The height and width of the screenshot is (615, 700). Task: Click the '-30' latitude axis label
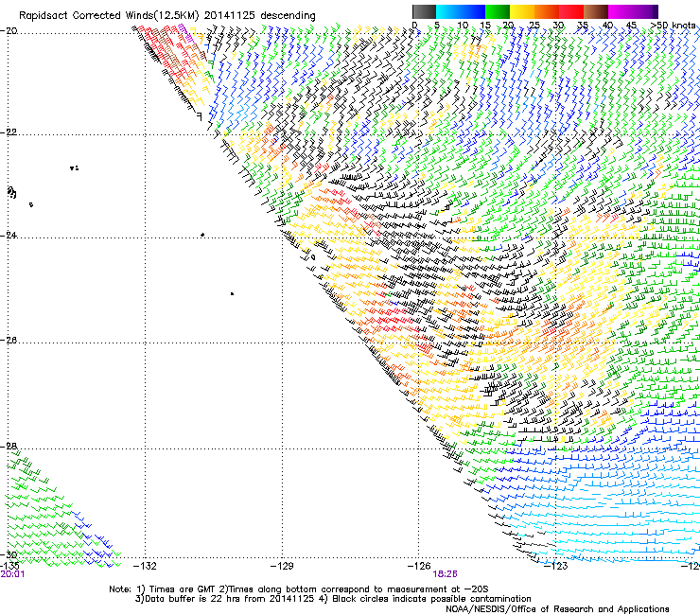(x=9, y=554)
